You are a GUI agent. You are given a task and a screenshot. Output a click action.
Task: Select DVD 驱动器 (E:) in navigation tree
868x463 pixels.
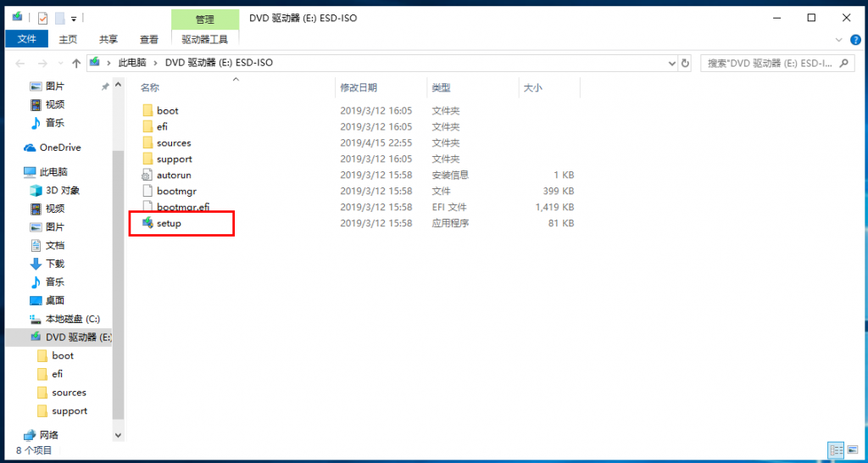[x=59, y=337]
